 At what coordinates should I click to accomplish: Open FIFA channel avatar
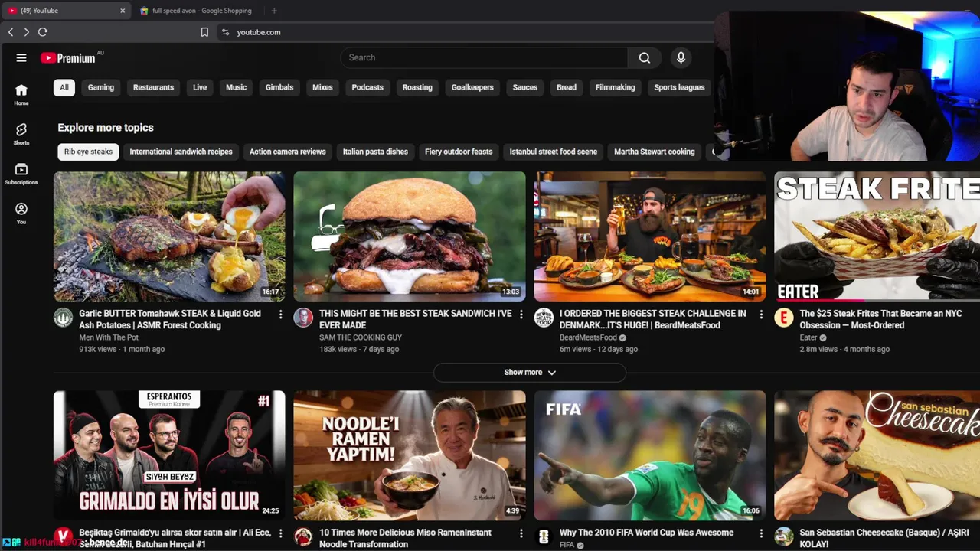coord(544,536)
